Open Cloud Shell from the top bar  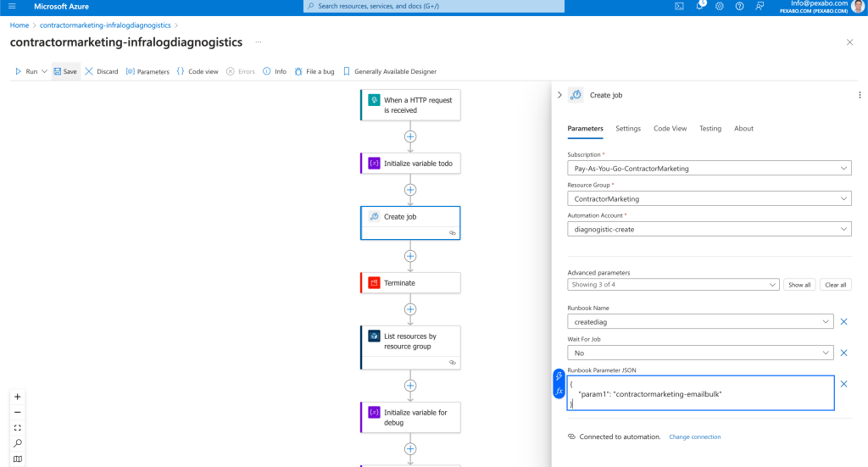click(x=679, y=6)
